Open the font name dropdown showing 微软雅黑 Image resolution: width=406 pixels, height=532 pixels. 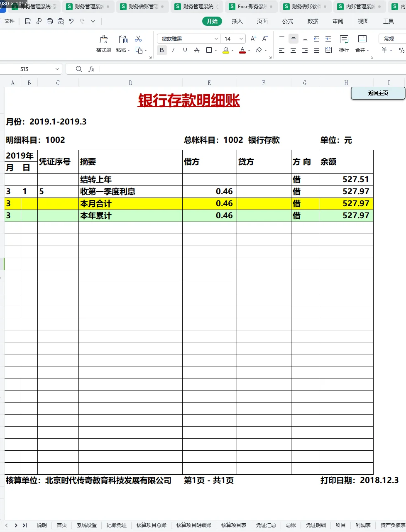tap(188, 38)
